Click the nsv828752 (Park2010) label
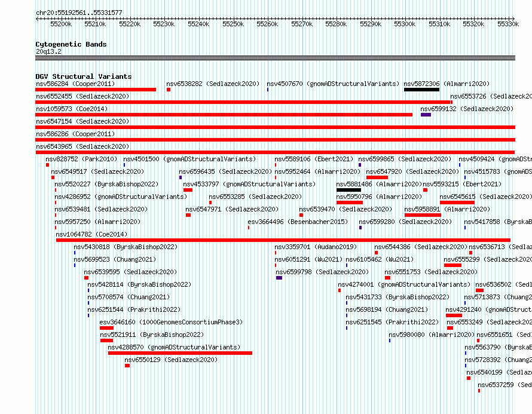 point(81,159)
